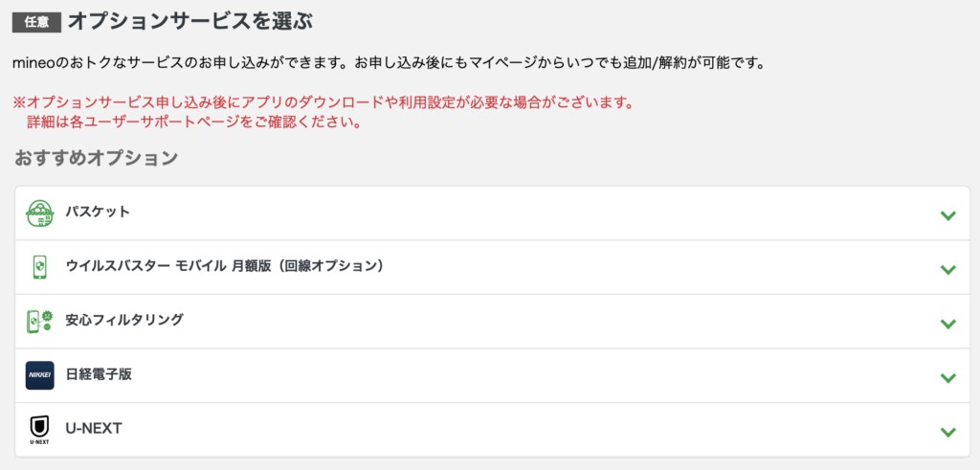Click the NIKKEI logo icon

[39, 375]
